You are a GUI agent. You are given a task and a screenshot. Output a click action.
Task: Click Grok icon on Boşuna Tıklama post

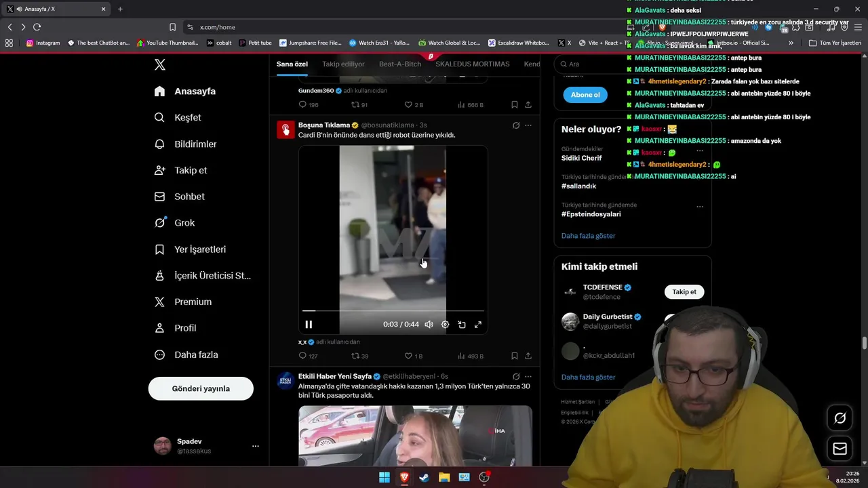516,125
